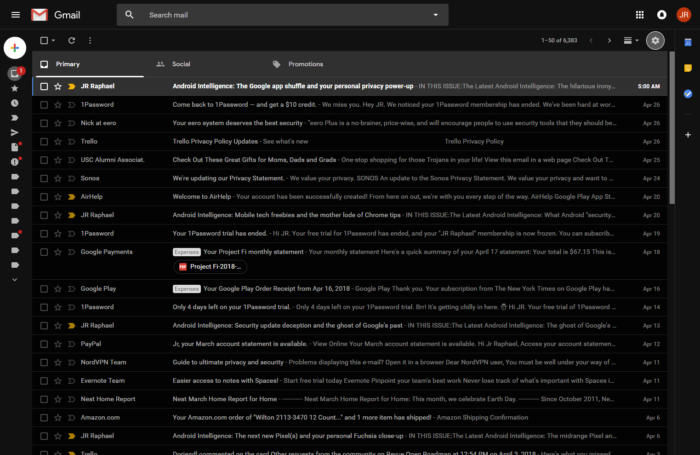Star the PayPal March statement email
The image size is (700, 455).
[x=58, y=344]
